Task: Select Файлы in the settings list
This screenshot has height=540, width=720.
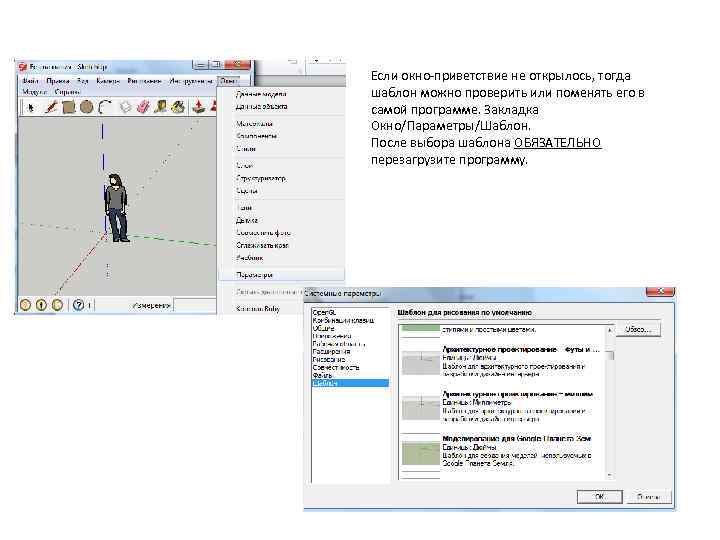Action: click(322, 375)
